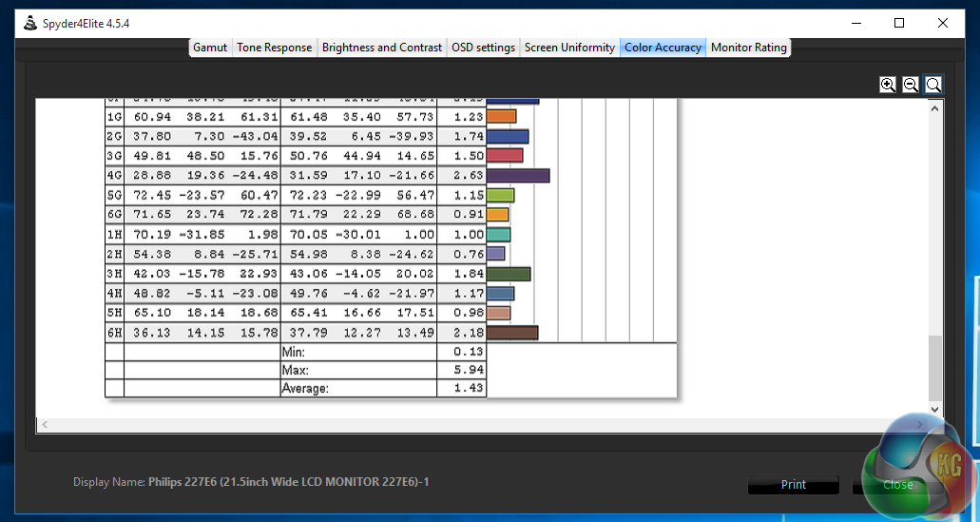Click the 4H row label
Viewport: 980px width, 522px height.
[114, 293]
